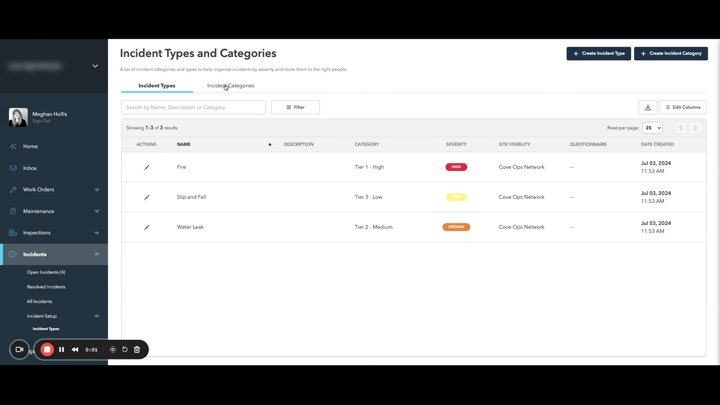Click the Maintenance sidebar icon

13,211
